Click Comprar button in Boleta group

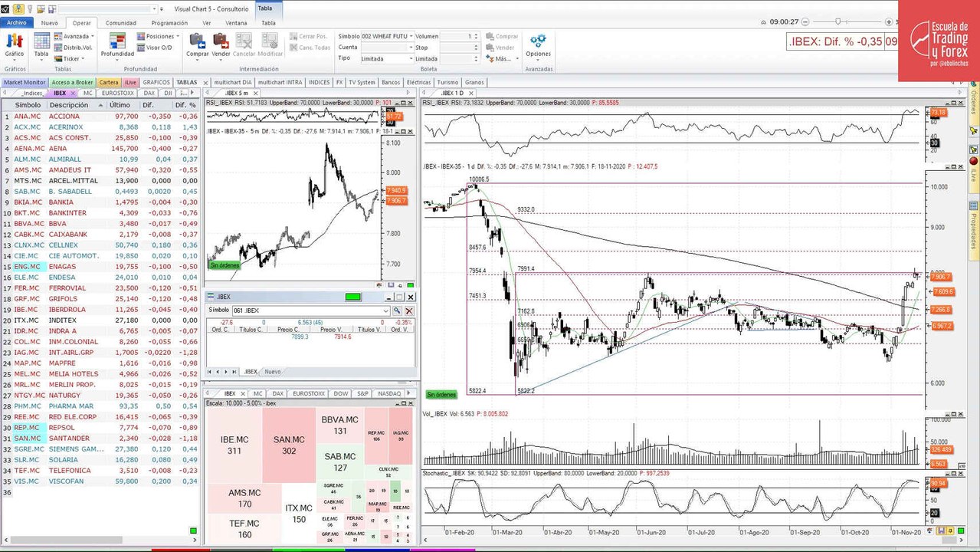click(502, 36)
